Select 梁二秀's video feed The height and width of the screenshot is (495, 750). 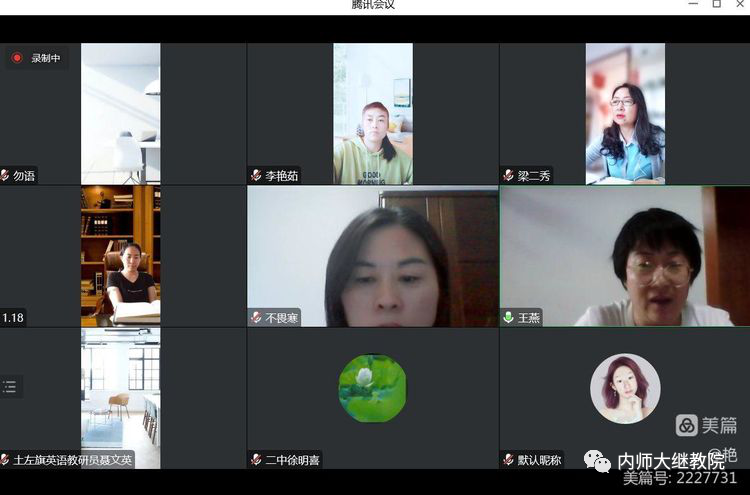(x=625, y=114)
